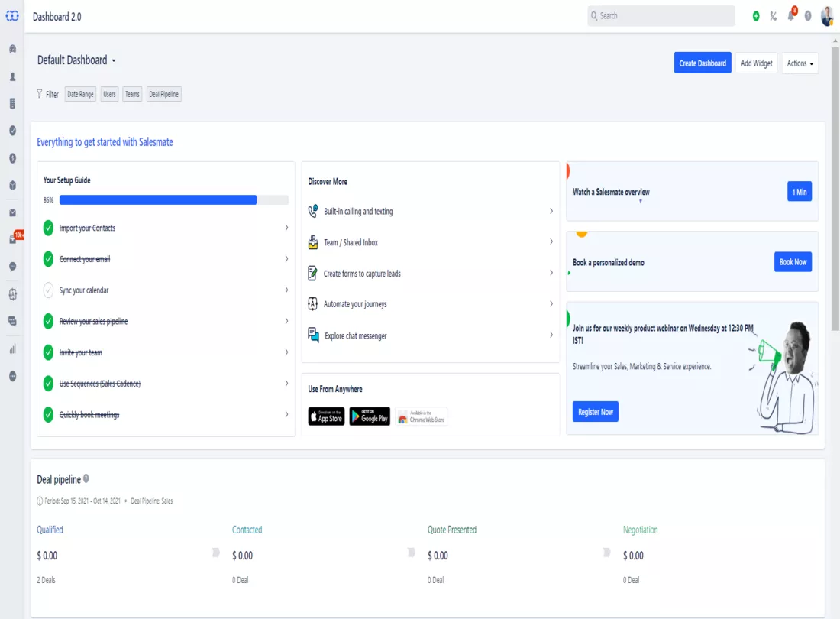Toggle the Import your Contacts checkmark

pyautogui.click(x=48, y=228)
